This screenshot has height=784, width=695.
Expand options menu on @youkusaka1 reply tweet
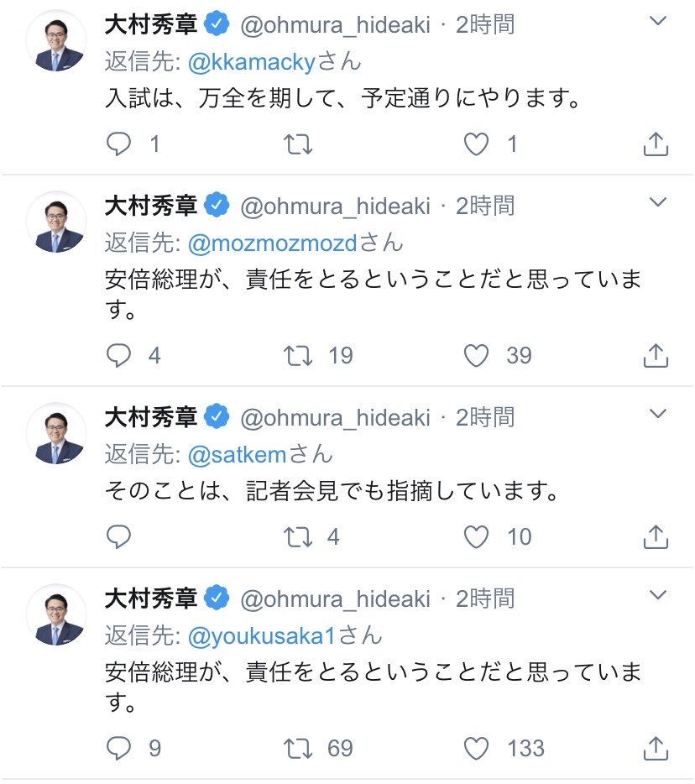[x=659, y=595]
